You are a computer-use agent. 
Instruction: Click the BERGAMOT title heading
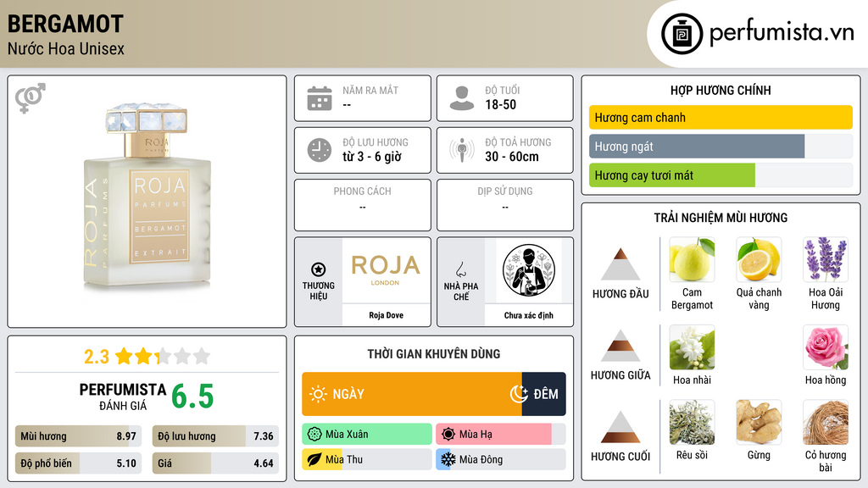pyautogui.click(x=65, y=24)
